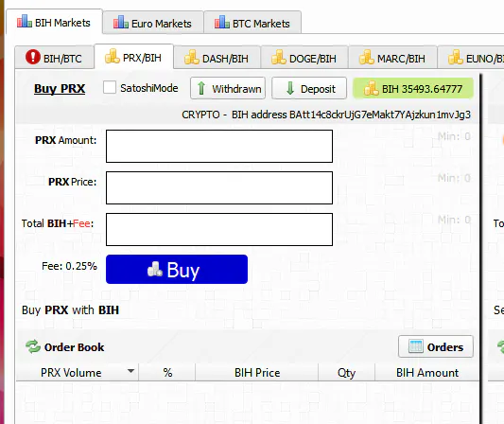The width and height of the screenshot is (504, 424).
Task: Click the bar chart icon on BTC Markets
Action: [x=222, y=22]
